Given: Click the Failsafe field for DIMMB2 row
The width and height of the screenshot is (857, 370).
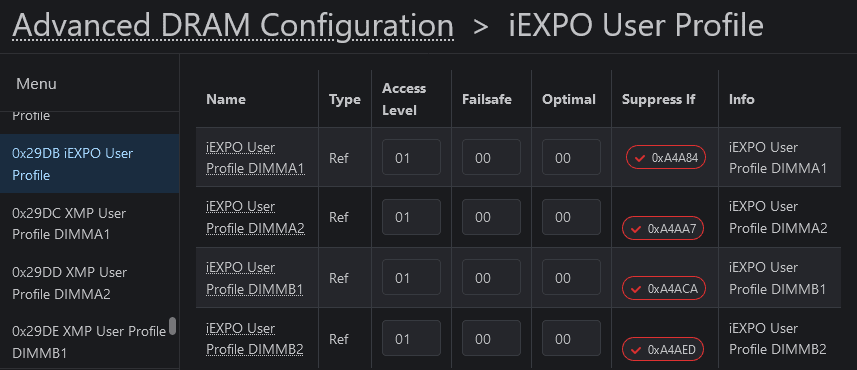Looking at the screenshot, I should [x=491, y=339].
